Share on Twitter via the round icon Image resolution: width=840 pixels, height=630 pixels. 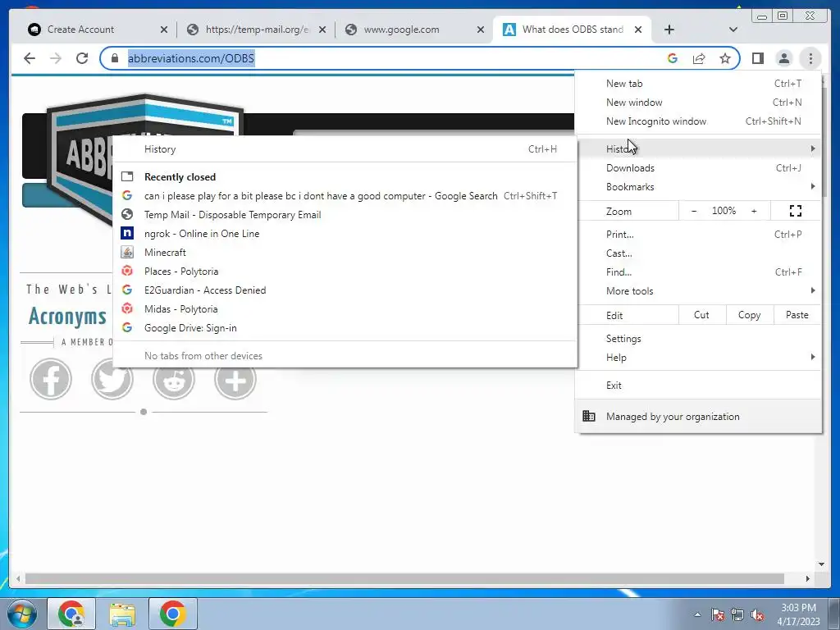[112, 379]
